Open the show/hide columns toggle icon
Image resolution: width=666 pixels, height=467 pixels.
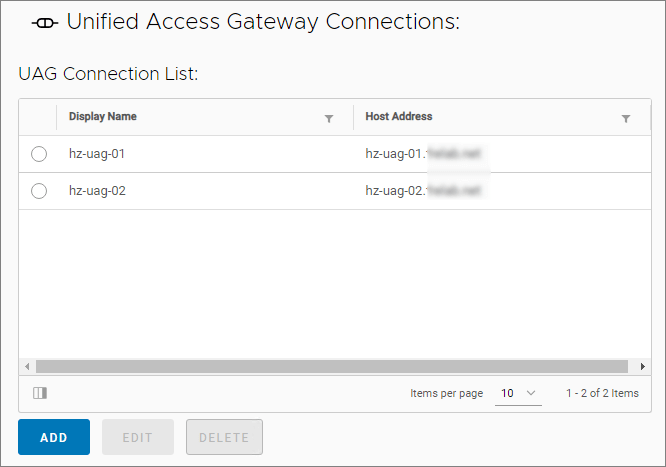pyautogui.click(x=40, y=393)
